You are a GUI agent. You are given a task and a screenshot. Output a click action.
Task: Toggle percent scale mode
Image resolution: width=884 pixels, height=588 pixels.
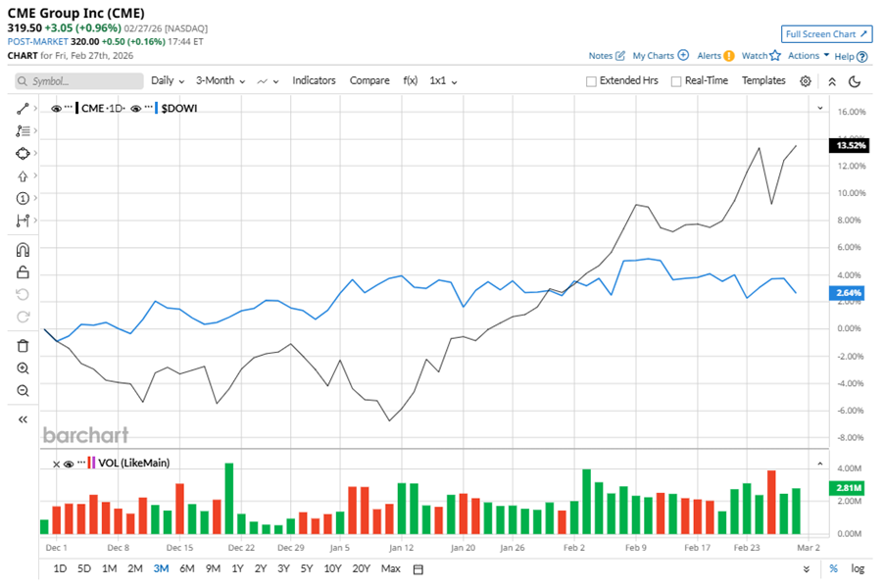pos(833,568)
